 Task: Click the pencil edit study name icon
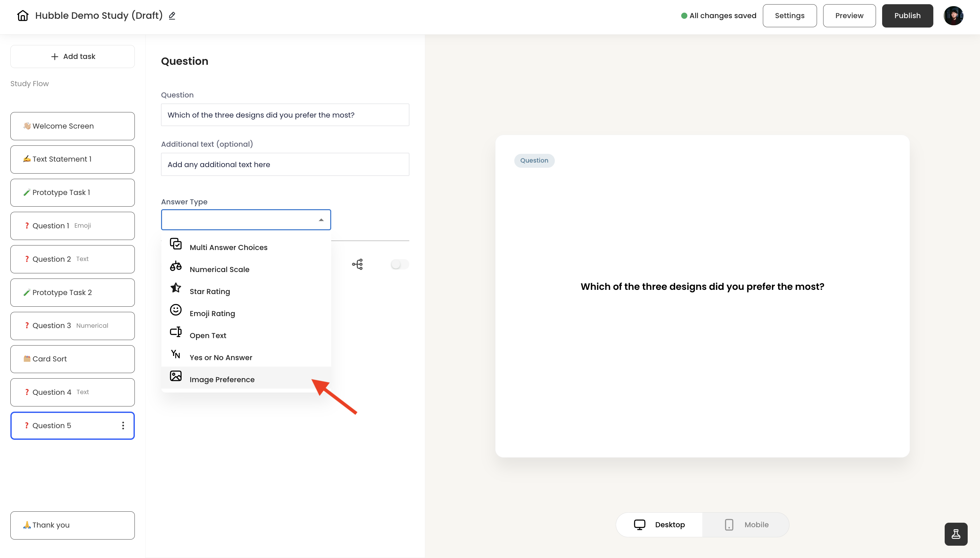click(172, 16)
